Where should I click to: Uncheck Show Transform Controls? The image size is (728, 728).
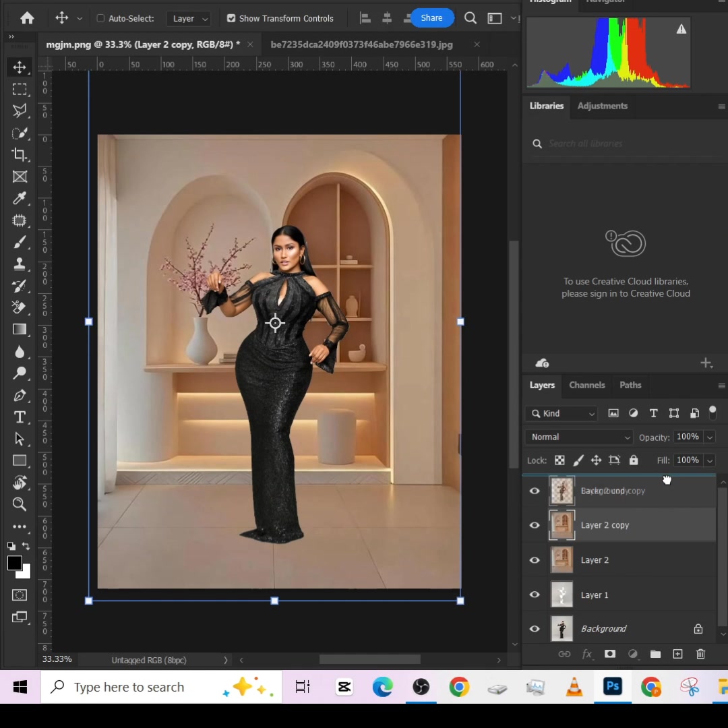coord(231,19)
